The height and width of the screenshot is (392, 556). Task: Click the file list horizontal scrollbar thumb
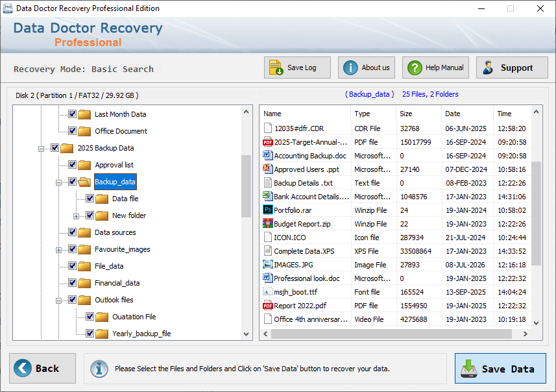[391, 334]
